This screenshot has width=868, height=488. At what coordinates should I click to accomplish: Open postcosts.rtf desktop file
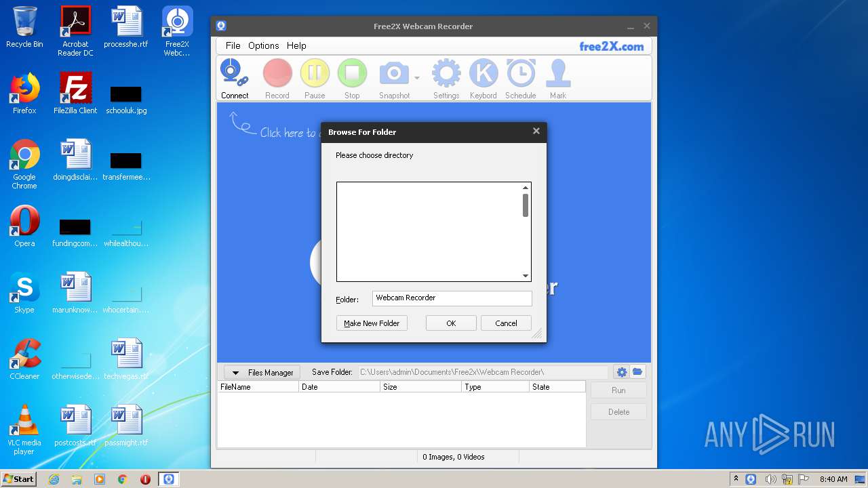[x=75, y=426]
